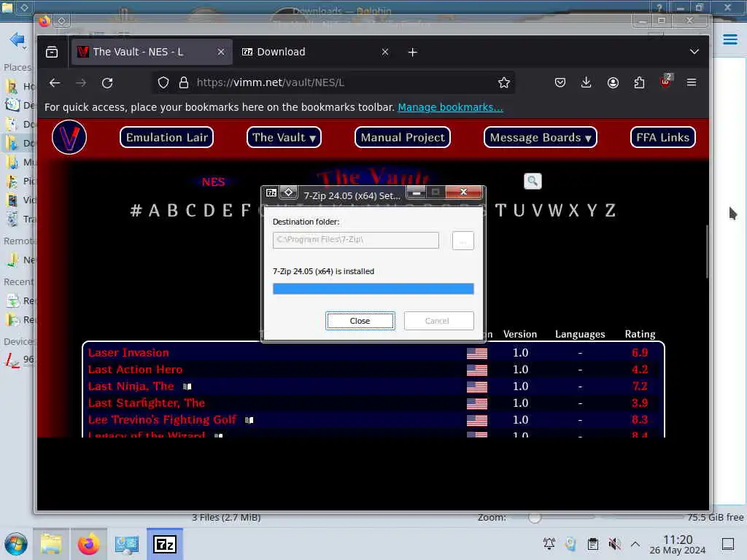Open Laser Invasion game page

128,353
